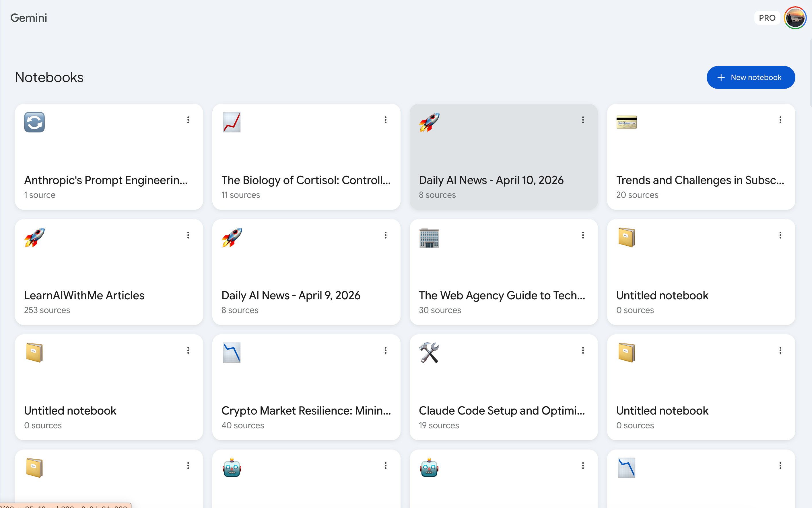Click the rocket icon on Daily AI News April 10
This screenshot has height=508, width=812.
[429, 122]
